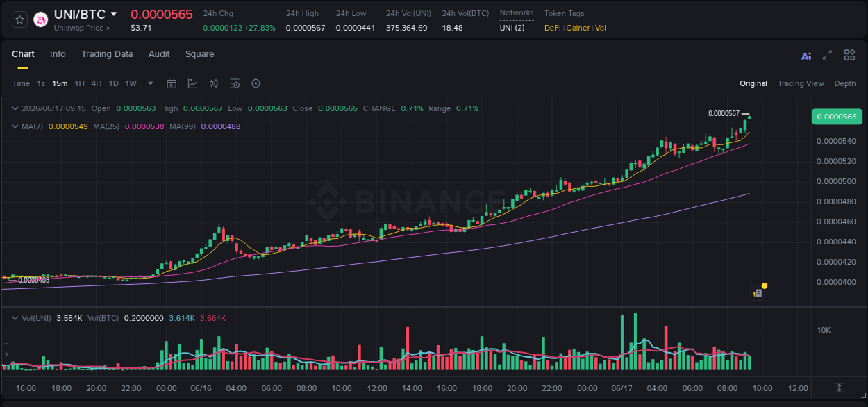Expand the Networks UNI (2) list
This screenshot has width=868, height=407.
[x=512, y=28]
